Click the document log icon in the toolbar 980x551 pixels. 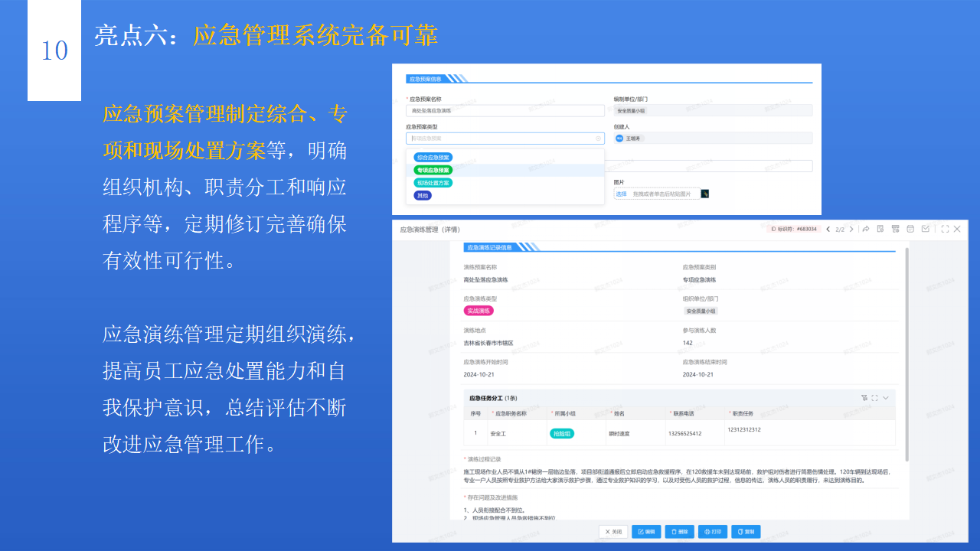pos(880,228)
